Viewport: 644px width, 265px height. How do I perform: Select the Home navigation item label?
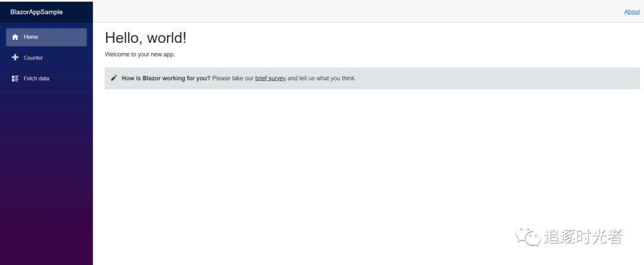pos(31,37)
